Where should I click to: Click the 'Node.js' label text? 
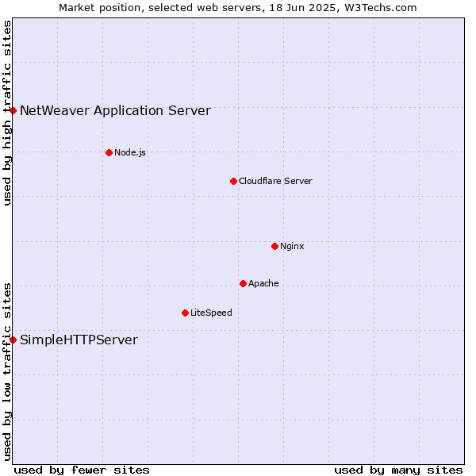pos(130,152)
